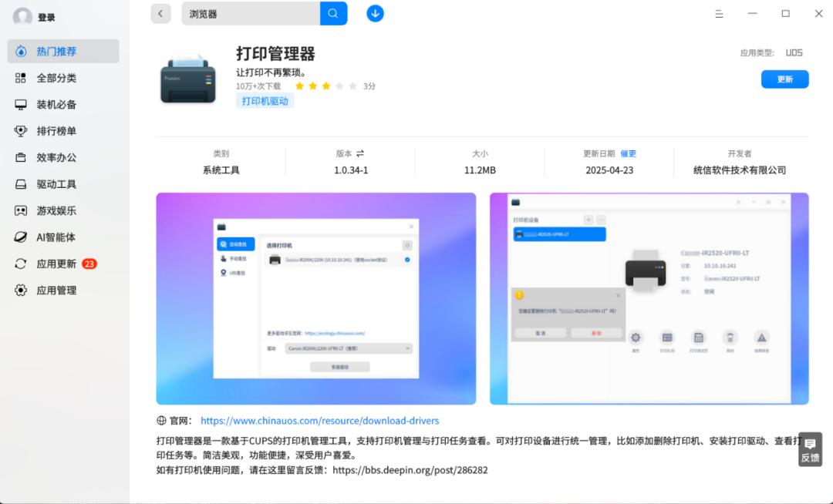Image resolution: width=833 pixels, height=504 pixels.
Task: Click the star rating display
Action: click(325, 86)
